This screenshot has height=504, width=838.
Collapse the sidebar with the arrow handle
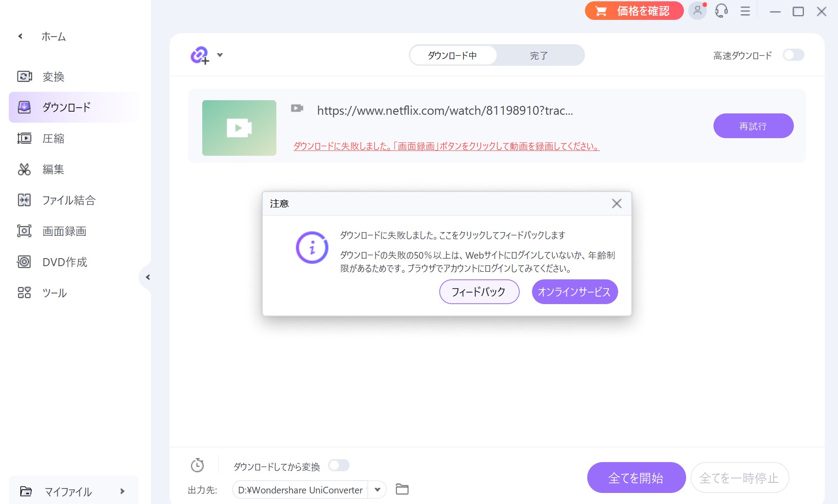(147, 277)
